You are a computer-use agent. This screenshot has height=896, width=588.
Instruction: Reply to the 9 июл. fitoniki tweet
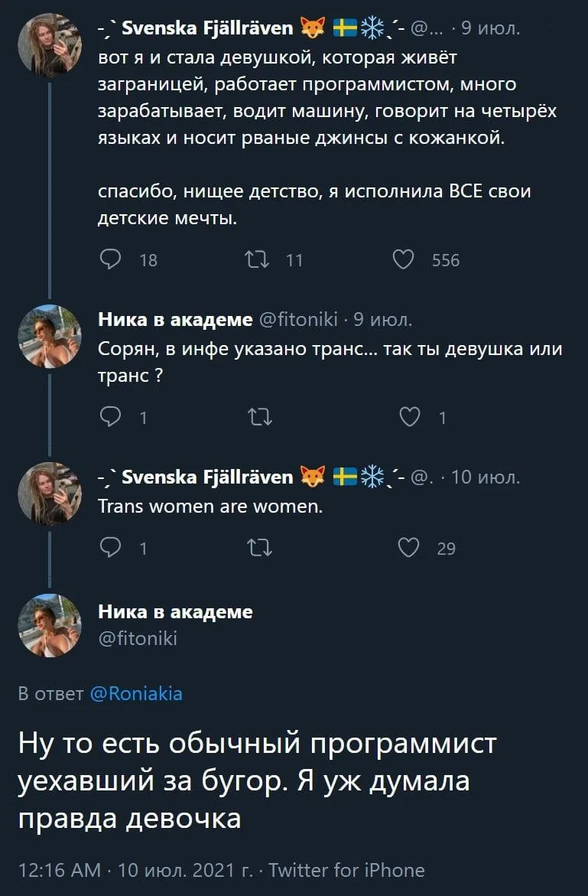(x=109, y=417)
